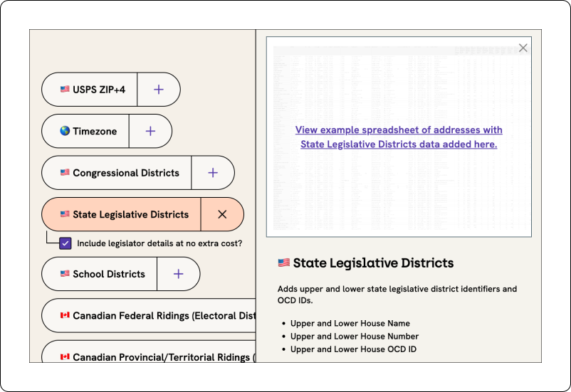Click 'Upper and Lower House OCD ID' bullet

pos(353,349)
